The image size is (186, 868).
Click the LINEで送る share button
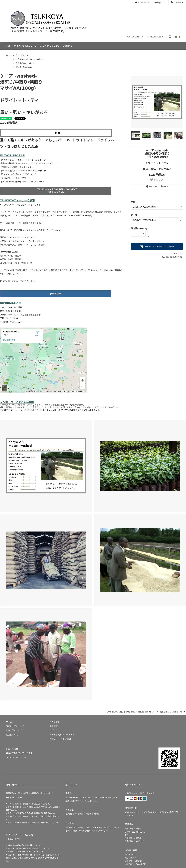pos(6,119)
